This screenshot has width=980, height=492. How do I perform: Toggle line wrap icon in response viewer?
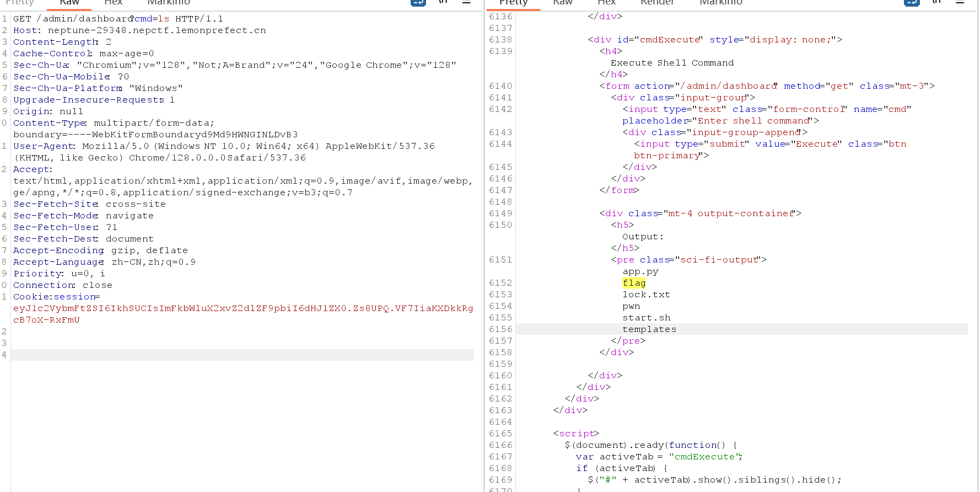(x=912, y=2)
